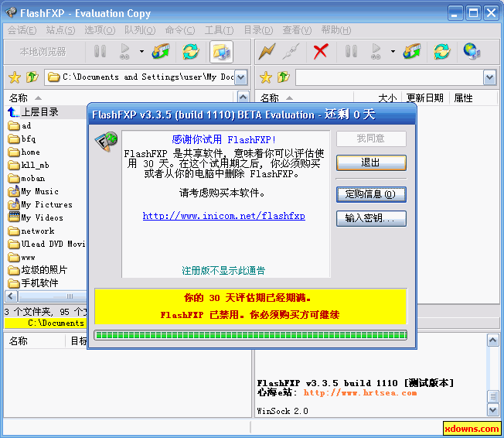The height and width of the screenshot is (438, 504).
Task: Select the 手机软件 folder
Action: pos(33,283)
